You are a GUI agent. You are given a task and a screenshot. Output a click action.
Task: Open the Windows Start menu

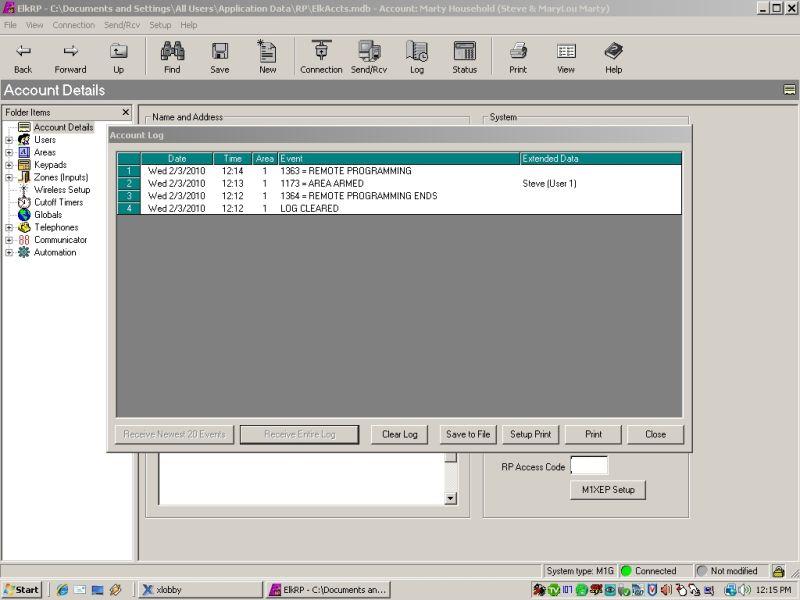click(x=21, y=590)
